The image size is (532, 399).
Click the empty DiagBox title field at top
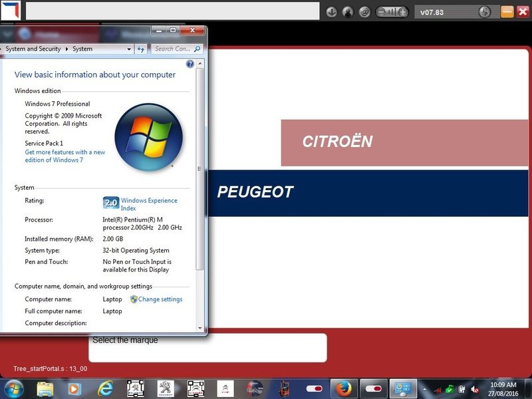tap(173, 11)
